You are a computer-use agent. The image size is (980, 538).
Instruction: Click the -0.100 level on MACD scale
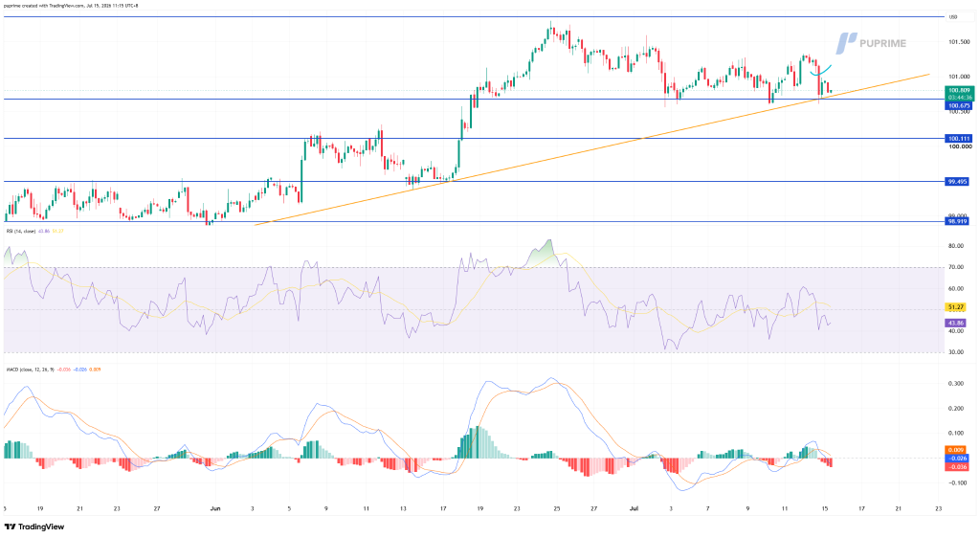click(956, 483)
